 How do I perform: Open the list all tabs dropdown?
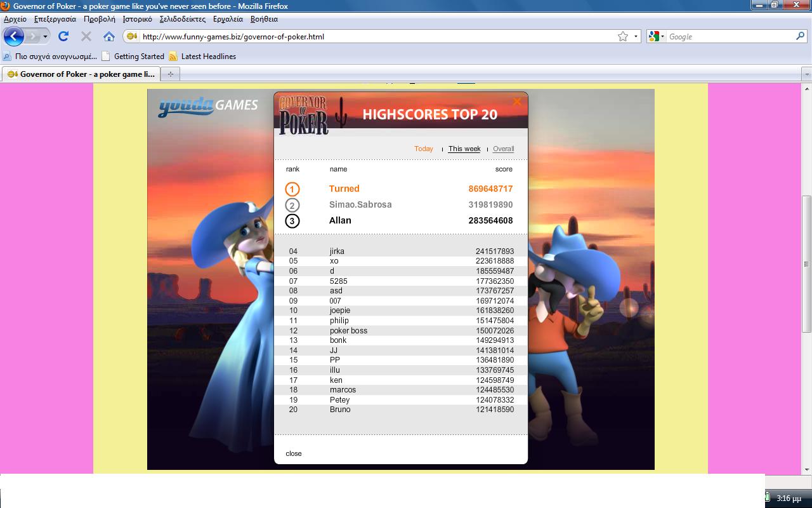pyautogui.click(x=807, y=74)
